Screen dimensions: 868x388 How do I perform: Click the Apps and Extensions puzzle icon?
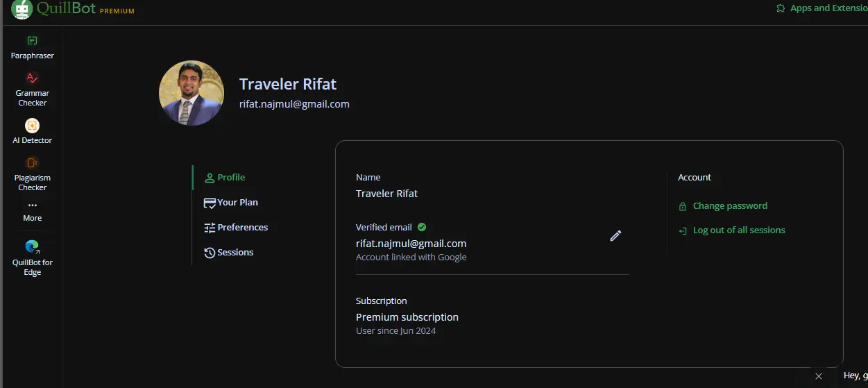[781, 8]
